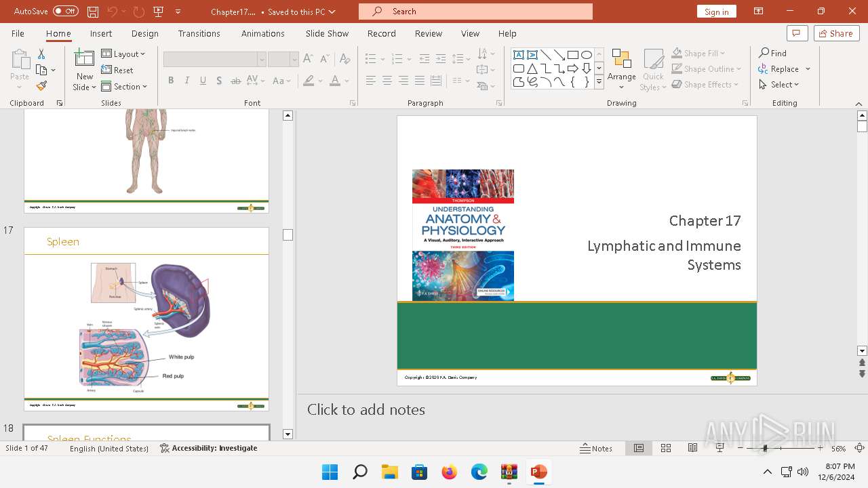Click the zoom slider handle
Viewport: 868px width, 488px height.
click(x=764, y=448)
